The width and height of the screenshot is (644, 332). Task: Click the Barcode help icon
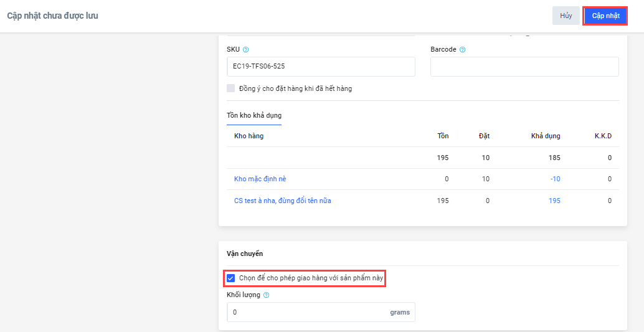(x=463, y=50)
